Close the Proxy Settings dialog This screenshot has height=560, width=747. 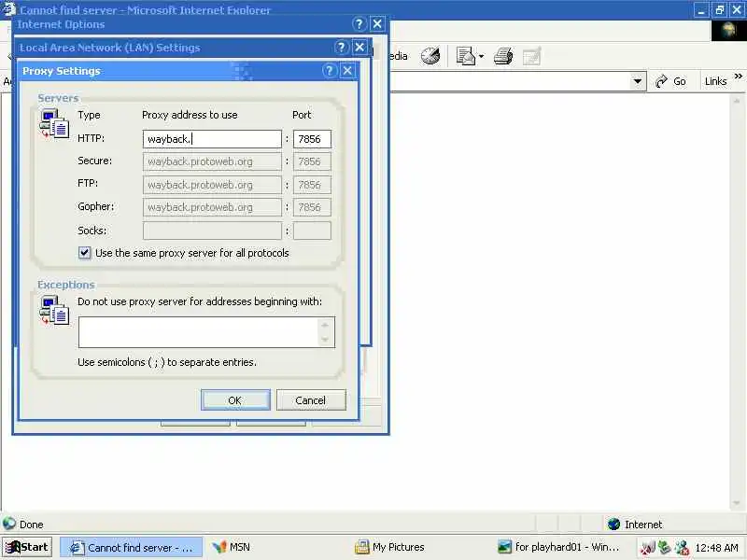click(347, 71)
